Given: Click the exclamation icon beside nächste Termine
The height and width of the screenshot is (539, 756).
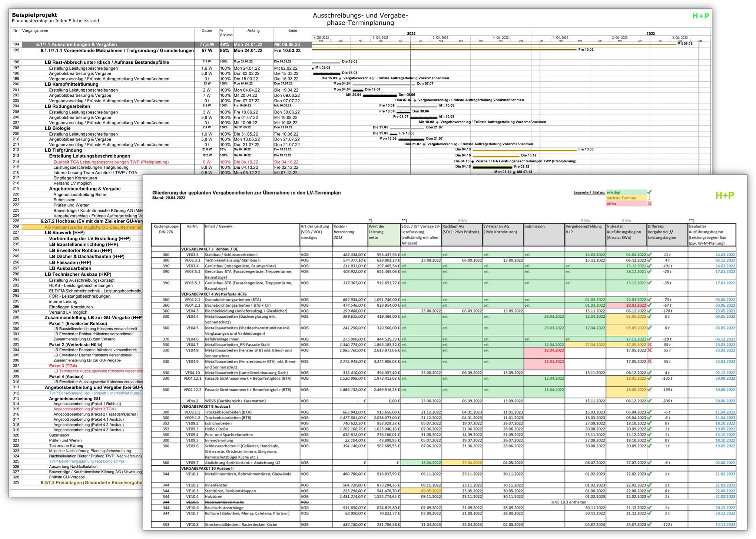Looking at the screenshot, I should 649,198.
